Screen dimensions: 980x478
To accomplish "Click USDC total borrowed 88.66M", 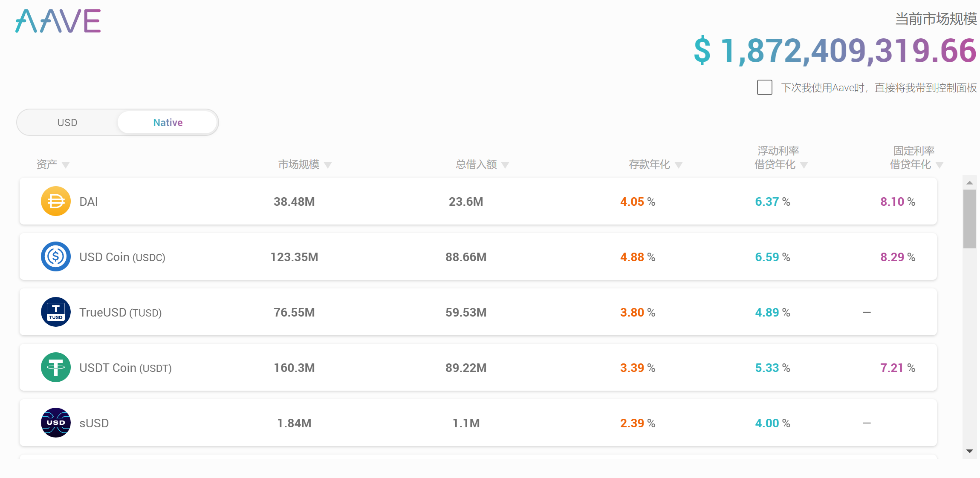I will [x=466, y=257].
